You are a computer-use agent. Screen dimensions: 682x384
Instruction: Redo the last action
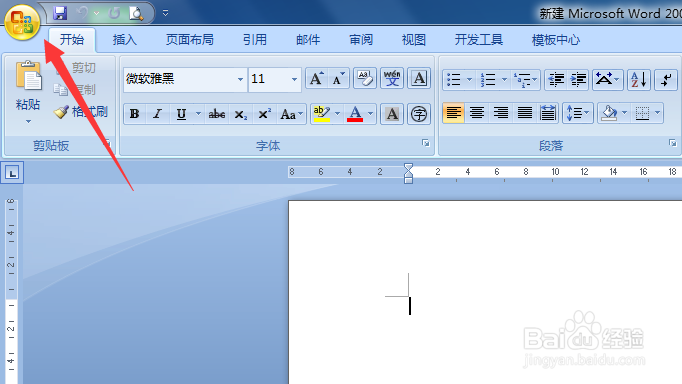114,13
